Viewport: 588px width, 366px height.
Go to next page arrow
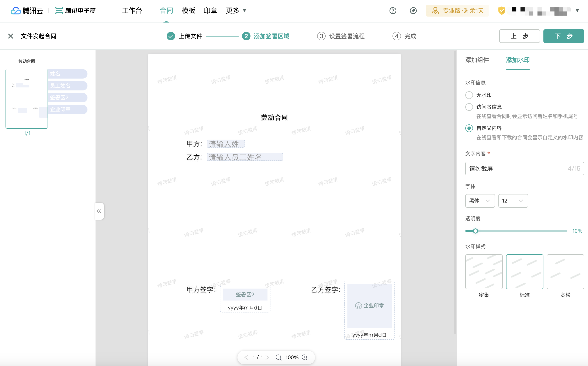coord(267,357)
